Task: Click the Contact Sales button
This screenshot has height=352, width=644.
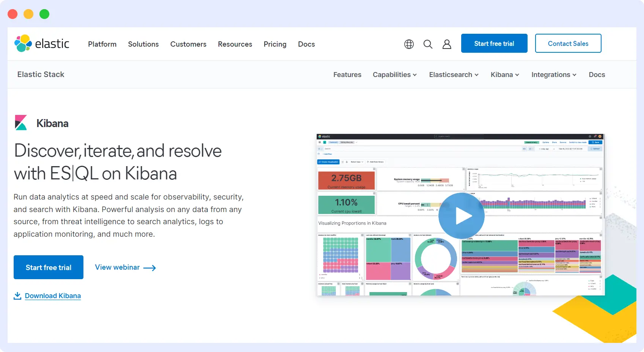Action: 568,43
